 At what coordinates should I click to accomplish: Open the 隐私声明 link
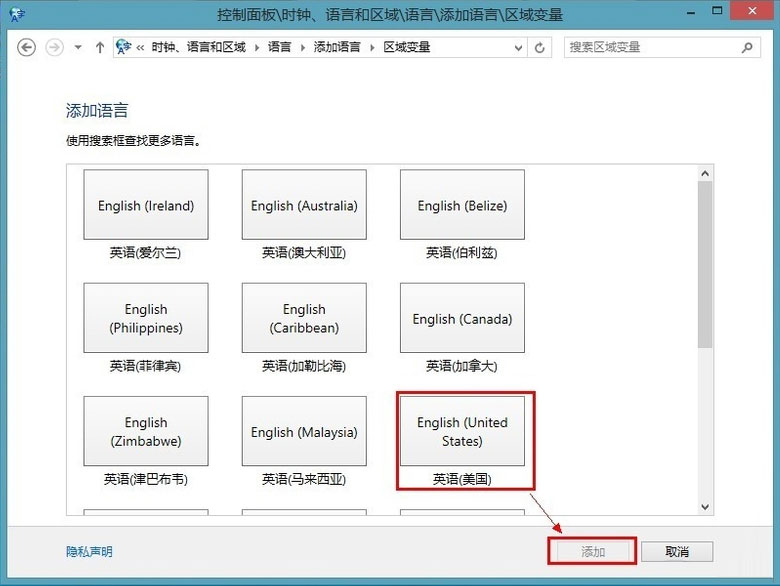[x=89, y=552]
